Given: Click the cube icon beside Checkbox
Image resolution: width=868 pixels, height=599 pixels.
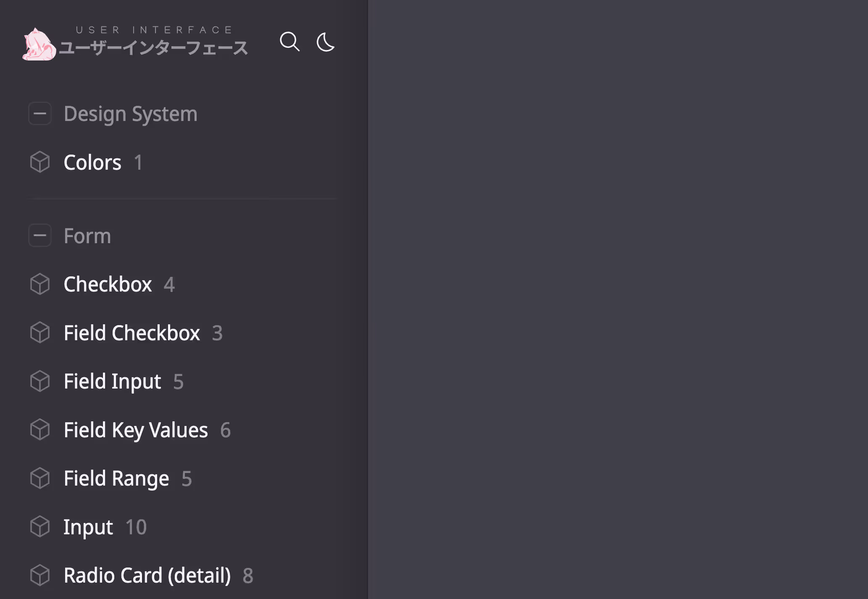Looking at the screenshot, I should [x=40, y=284].
